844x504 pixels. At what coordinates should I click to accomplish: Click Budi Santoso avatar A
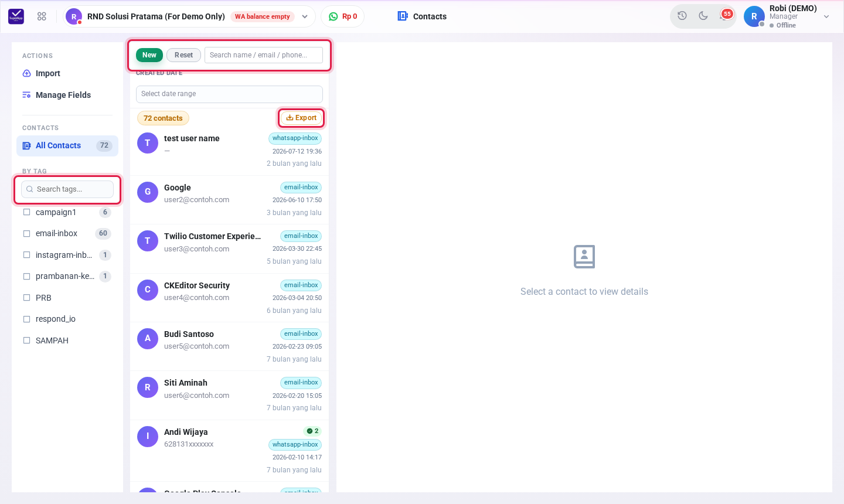point(148,338)
